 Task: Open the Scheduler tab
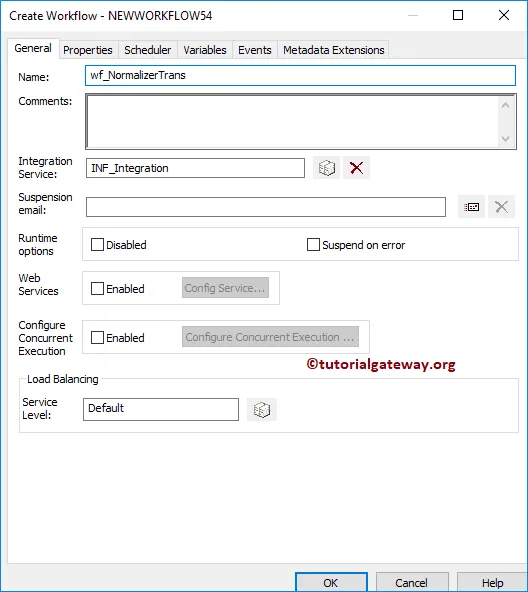point(148,50)
